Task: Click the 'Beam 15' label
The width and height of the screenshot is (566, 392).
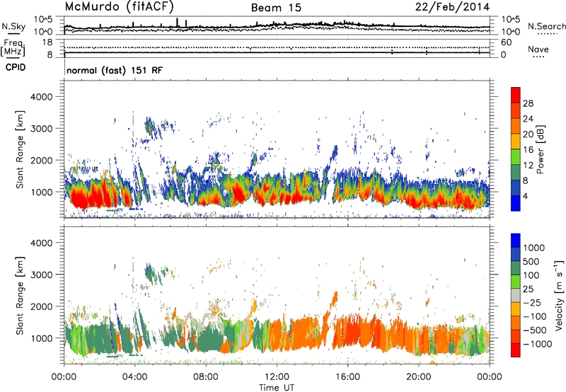Action: point(276,8)
